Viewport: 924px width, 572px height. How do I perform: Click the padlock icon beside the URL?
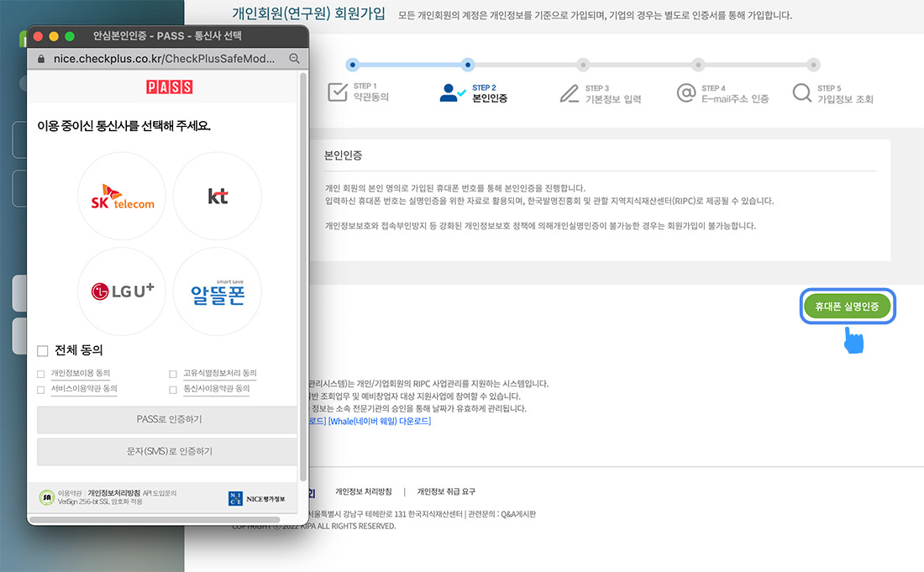coord(42,59)
